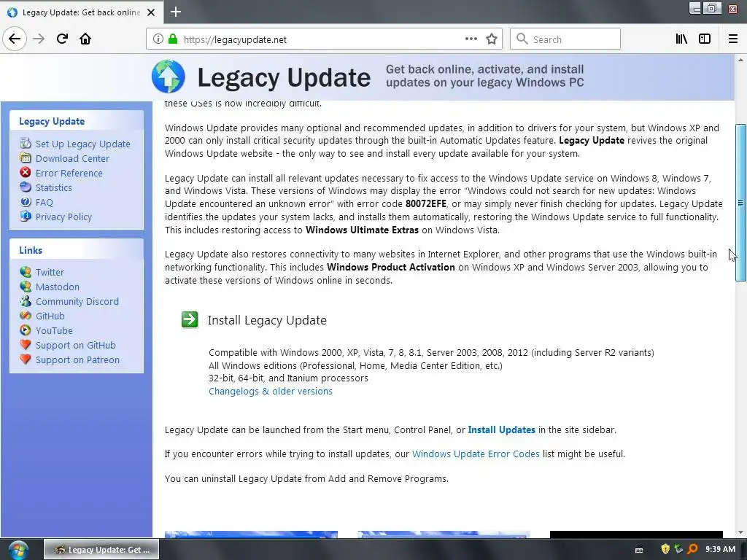
Task: Show site information icon in address bar
Action: coord(158,39)
